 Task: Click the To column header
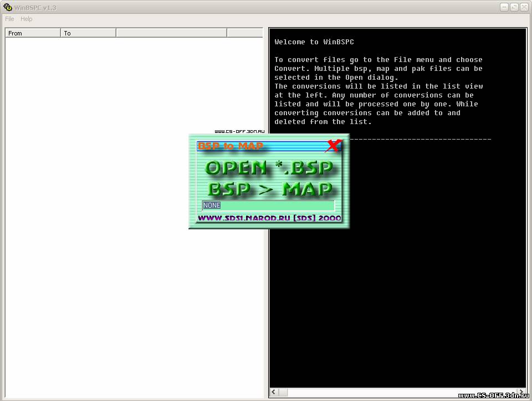pos(88,33)
